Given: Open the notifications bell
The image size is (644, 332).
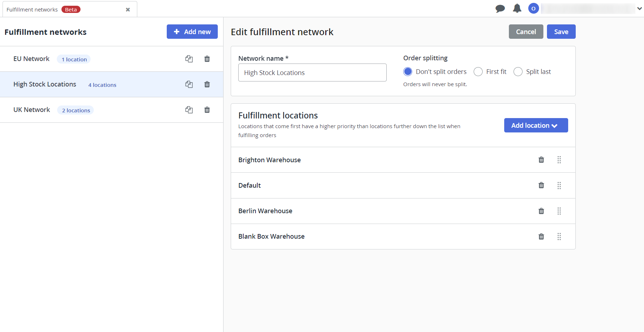Looking at the screenshot, I should 517,9.
